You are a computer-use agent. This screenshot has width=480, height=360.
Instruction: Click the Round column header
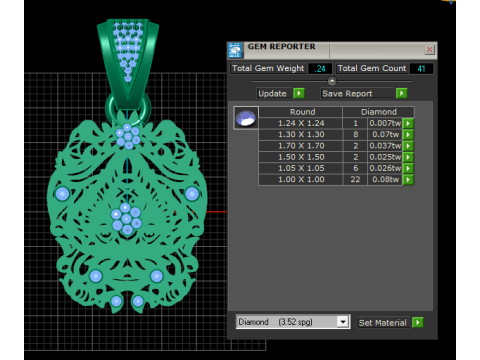click(x=302, y=112)
